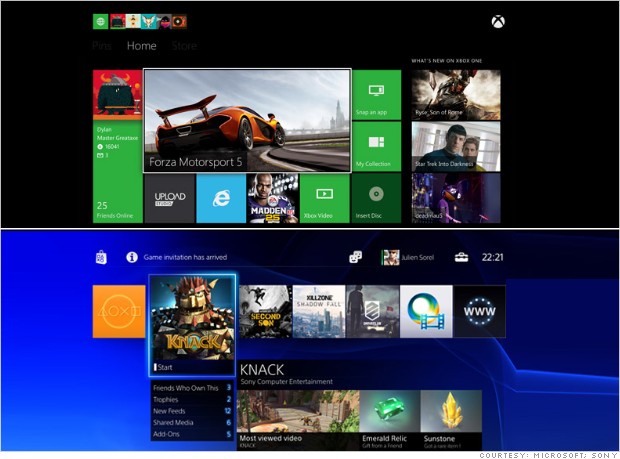Viewport: 620px width, 459px height.
Task: Start the Knack game tile
Action: (193, 325)
